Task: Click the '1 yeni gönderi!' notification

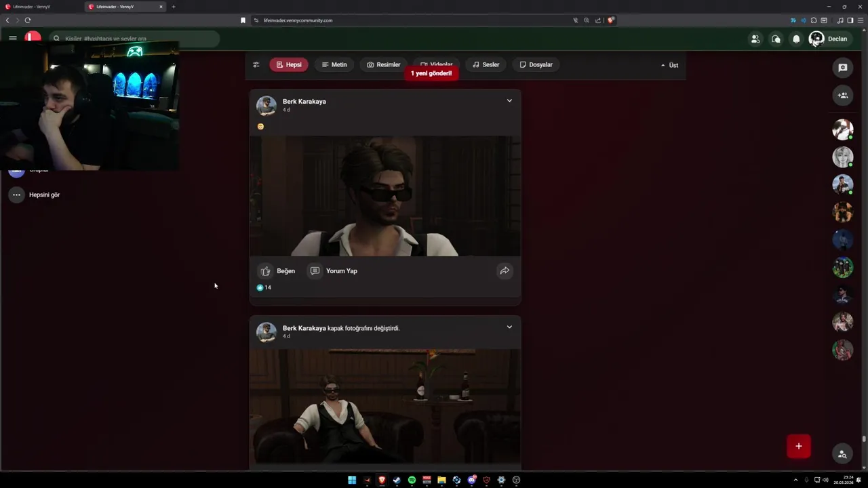Action: pyautogui.click(x=431, y=73)
